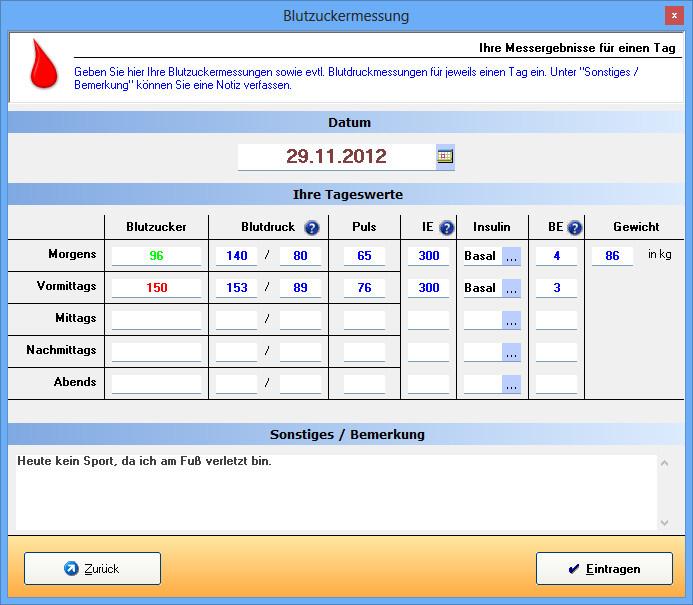Click empty Mittags Blutzucker field

(156, 320)
